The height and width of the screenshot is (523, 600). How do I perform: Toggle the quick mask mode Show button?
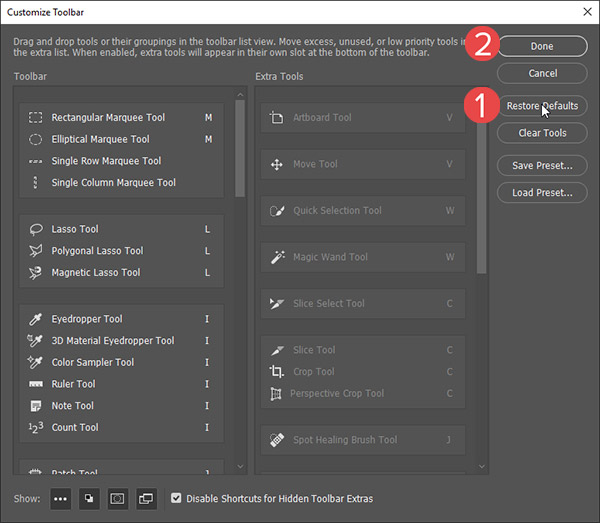(x=118, y=498)
